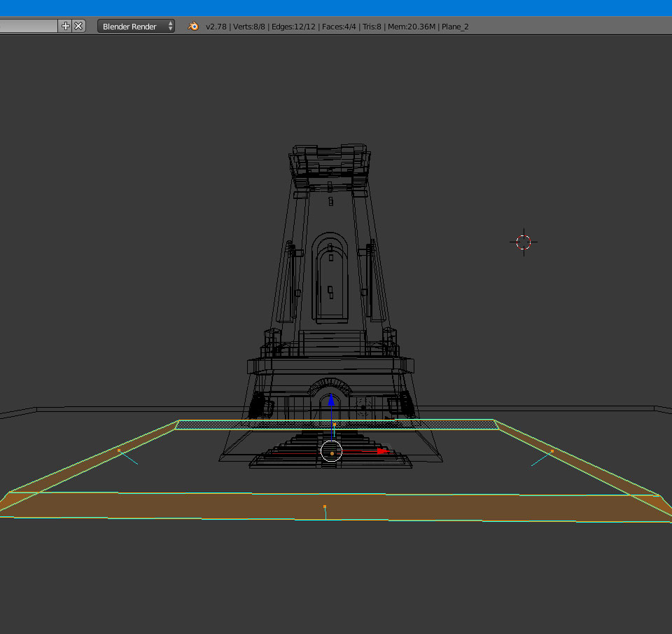Click the white circle manipulator center
This screenshot has width=672, height=634.
(331, 453)
